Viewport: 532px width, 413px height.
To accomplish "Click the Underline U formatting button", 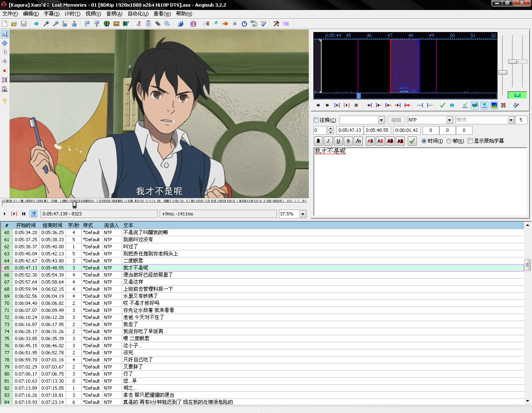I will [x=338, y=141].
